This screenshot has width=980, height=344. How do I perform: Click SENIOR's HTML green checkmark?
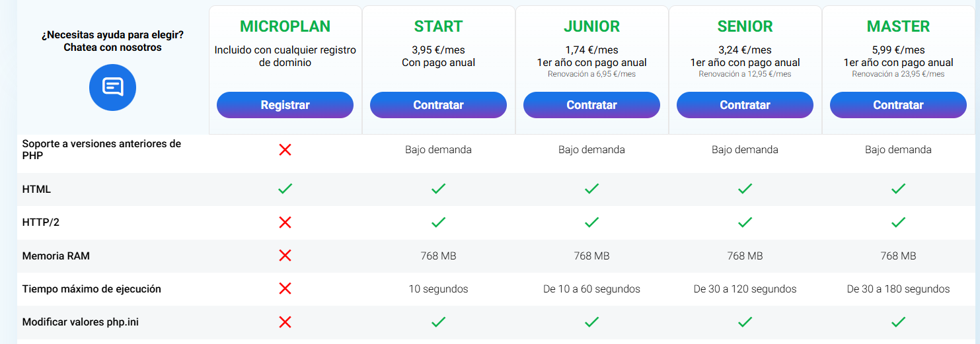[x=745, y=189]
